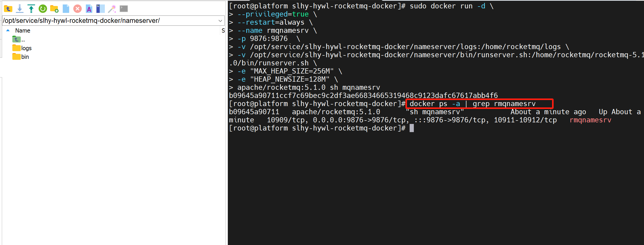Click the '--privileged=true' line in terminal
The height and width of the screenshot is (245, 644).
coord(273,14)
